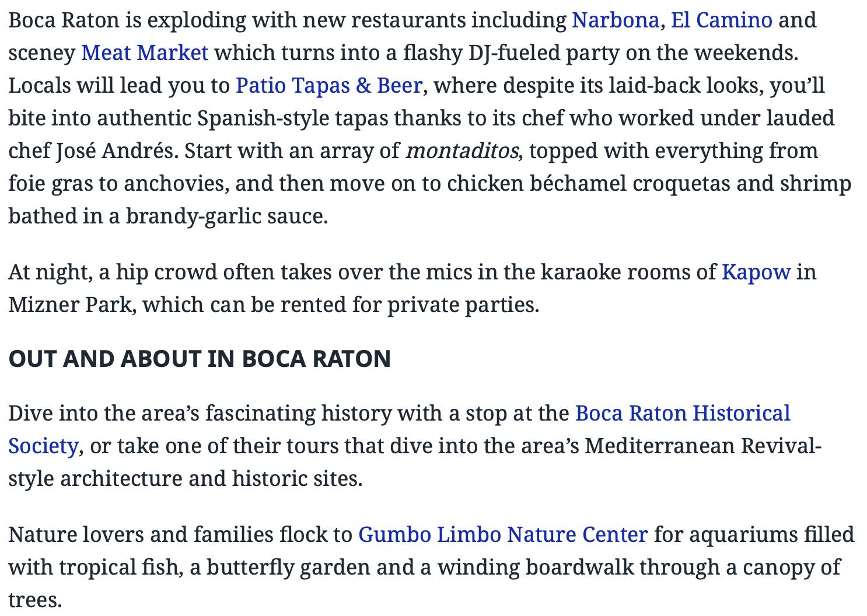This screenshot has height=616, width=867.
Task: Visit the Meat Market link
Action: pyautogui.click(x=145, y=53)
